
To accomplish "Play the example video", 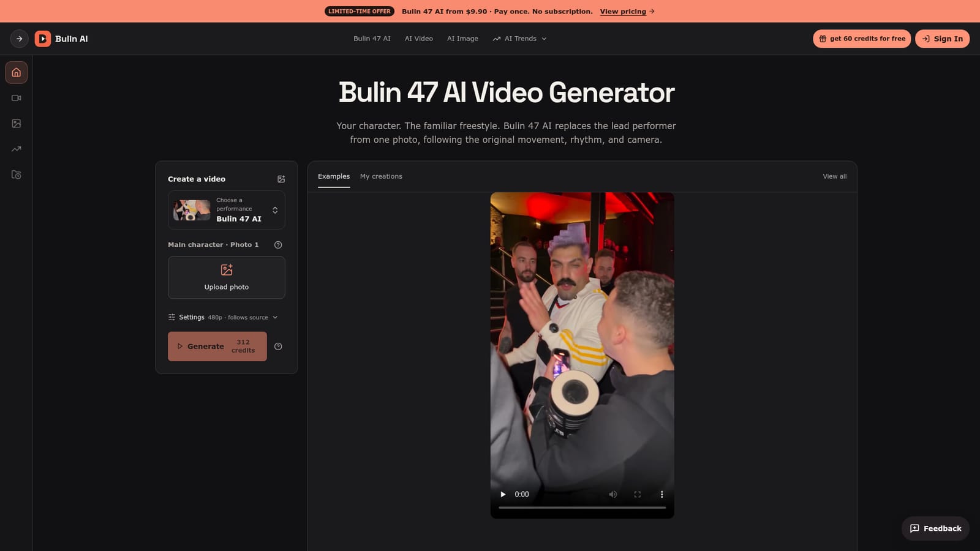I will pyautogui.click(x=503, y=494).
